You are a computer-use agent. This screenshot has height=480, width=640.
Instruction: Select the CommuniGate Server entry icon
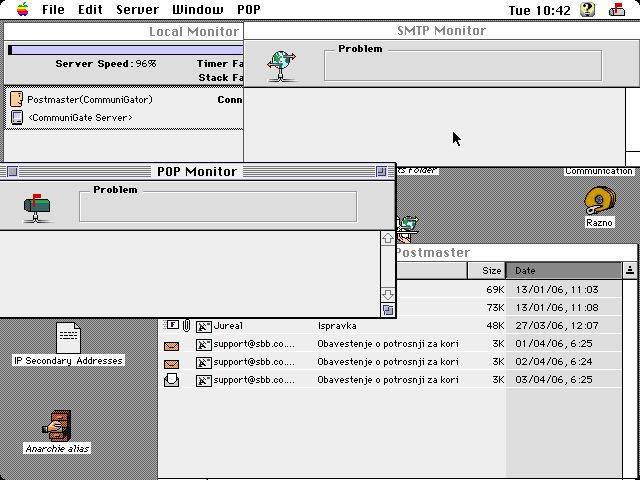point(16,117)
